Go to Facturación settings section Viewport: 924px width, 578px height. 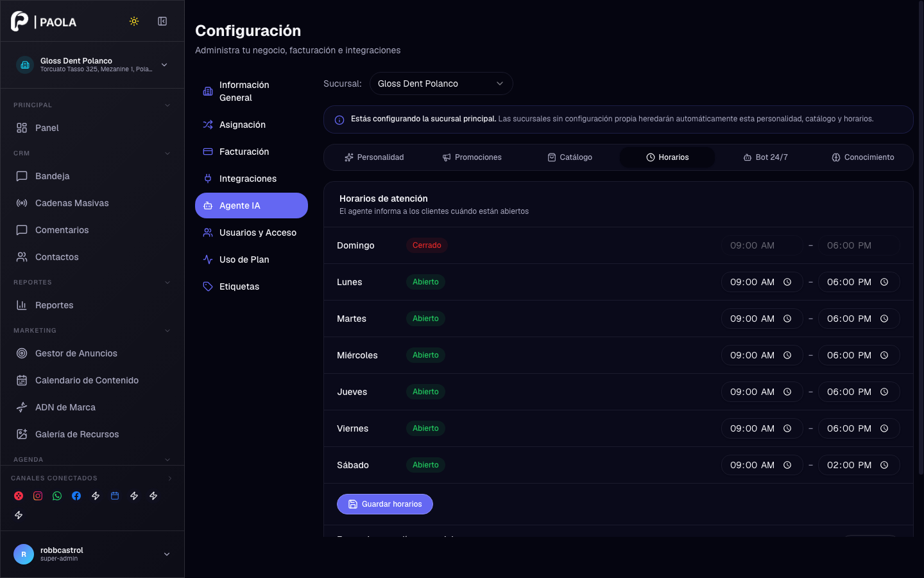(x=252, y=152)
